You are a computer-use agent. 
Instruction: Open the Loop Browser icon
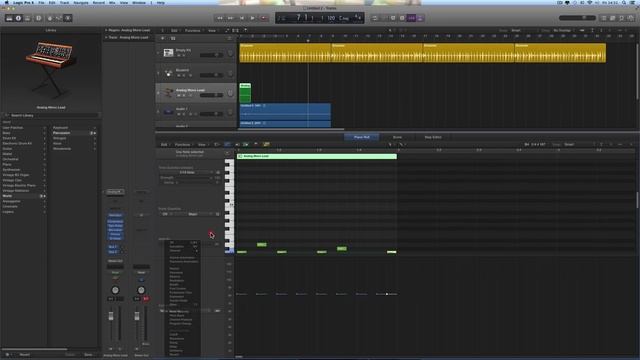[622, 18]
